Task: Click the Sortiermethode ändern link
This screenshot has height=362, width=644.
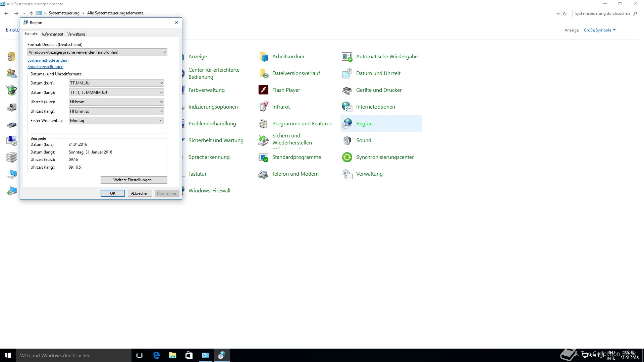Action: pyautogui.click(x=48, y=60)
